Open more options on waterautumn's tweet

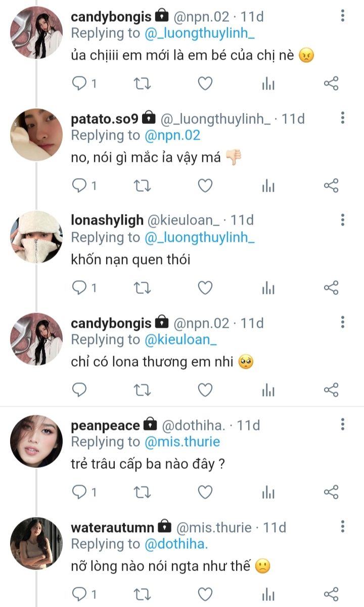(343, 527)
